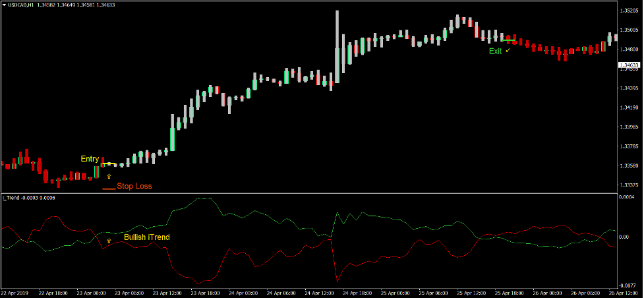The height and width of the screenshot is (298, 644).
Task: Open the USDCAD chart dropdown triangle
Action: tap(4, 5)
